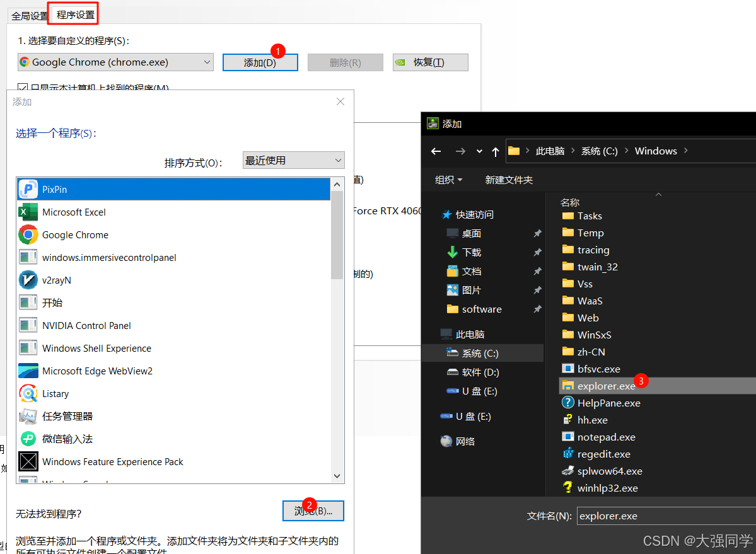
Task: Switch to 程序设置 tab
Action: tap(75, 15)
